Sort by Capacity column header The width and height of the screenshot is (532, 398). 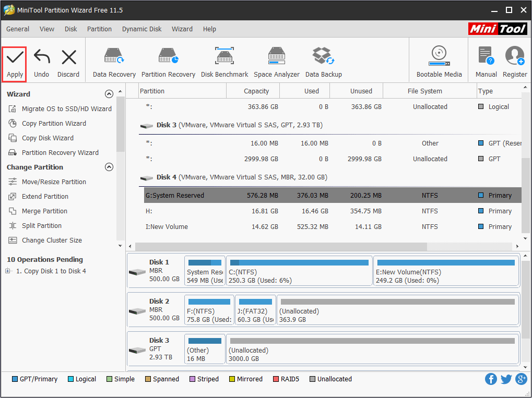pos(253,91)
